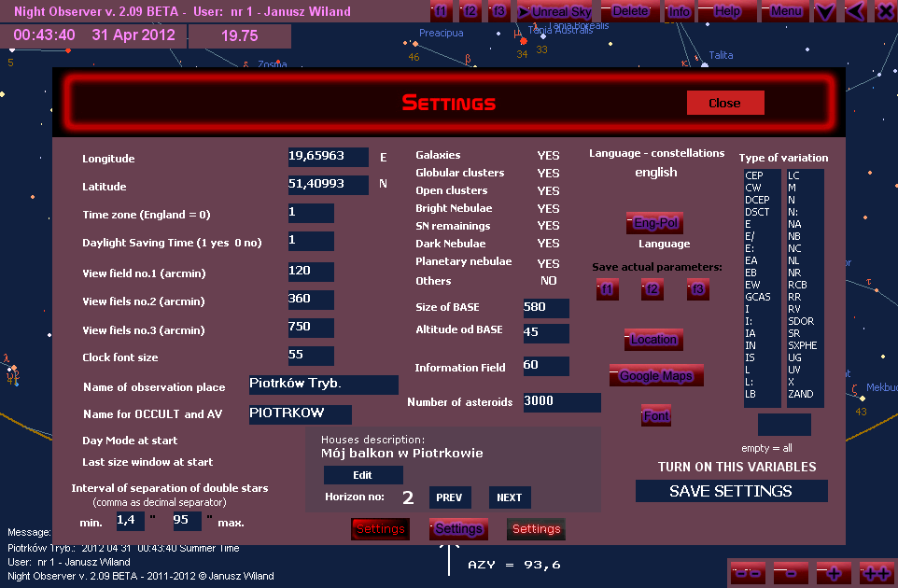The height and width of the screenshot is (588, 898).
Task: Close the Settings dialog
Action: (725, 103)
